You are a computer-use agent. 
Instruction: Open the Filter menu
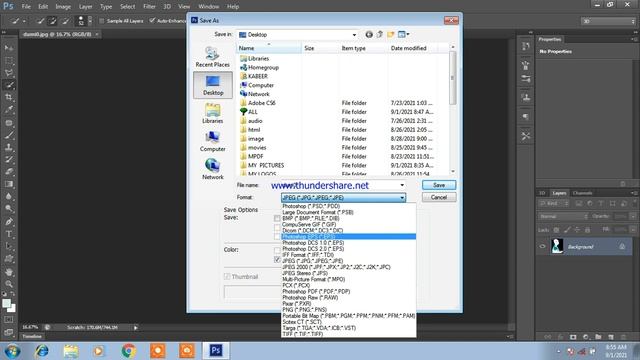(x=149, y=7)
